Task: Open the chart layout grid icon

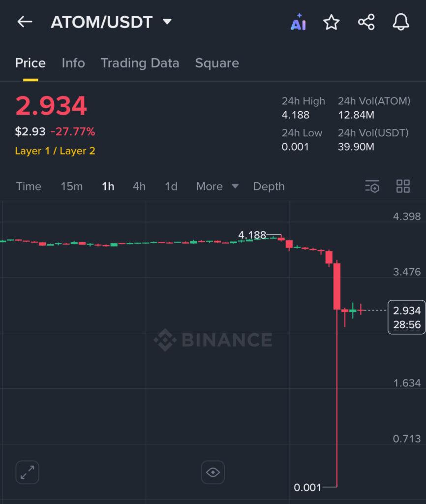Action: point(403,187)
